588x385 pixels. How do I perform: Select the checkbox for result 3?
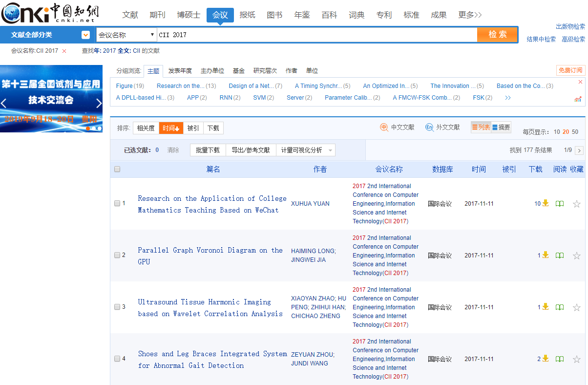click(117, 307)
